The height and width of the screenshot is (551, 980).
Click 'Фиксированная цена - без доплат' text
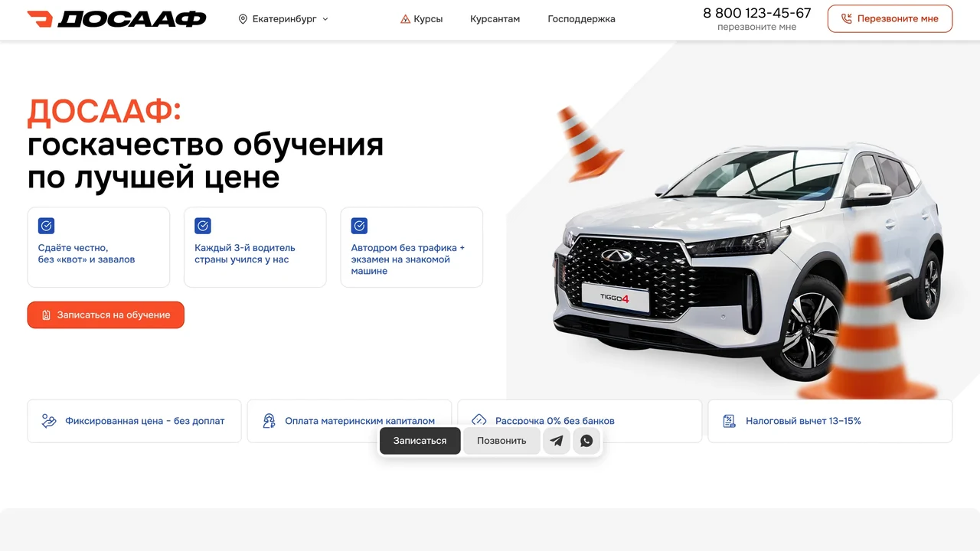[145, 421]
